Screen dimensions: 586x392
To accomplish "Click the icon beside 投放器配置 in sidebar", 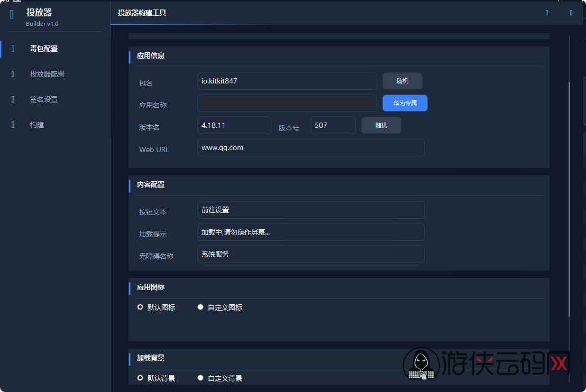I will click(13, 74).
